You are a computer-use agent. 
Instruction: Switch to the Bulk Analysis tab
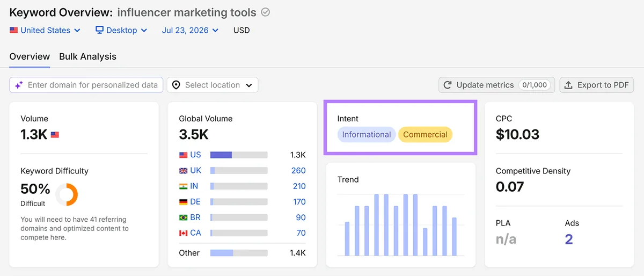click(87, 56)
